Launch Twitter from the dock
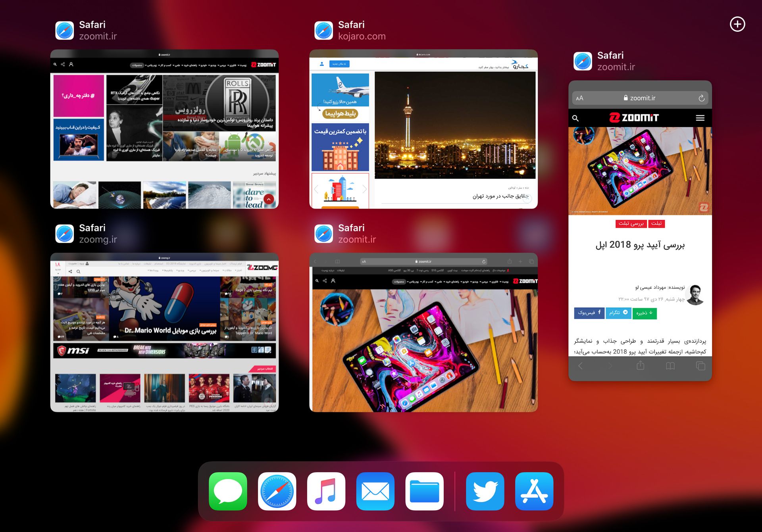This screenshot has height=532, width=762. [x=485, y=491]
